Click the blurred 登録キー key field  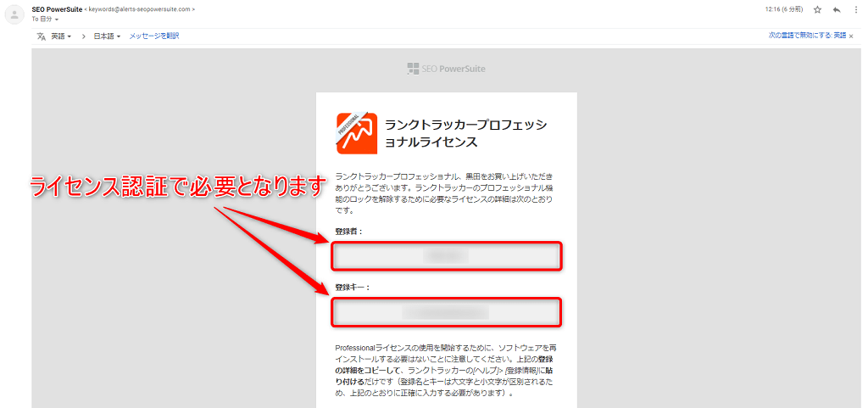click(x=446, y=312)
